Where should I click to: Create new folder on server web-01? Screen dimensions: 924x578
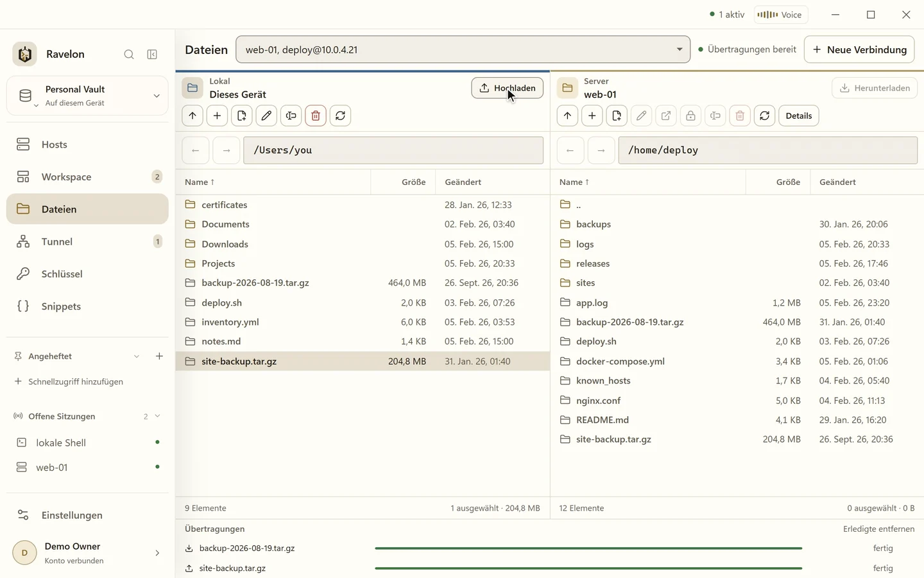[x=592, y=116]
